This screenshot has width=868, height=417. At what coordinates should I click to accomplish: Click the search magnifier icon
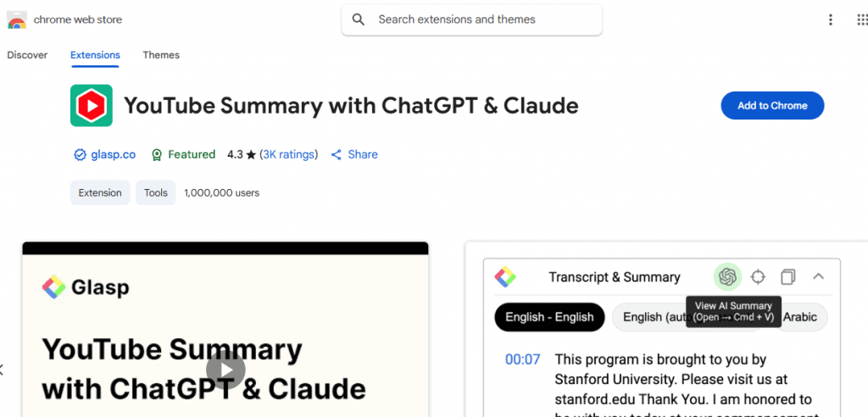359,20
